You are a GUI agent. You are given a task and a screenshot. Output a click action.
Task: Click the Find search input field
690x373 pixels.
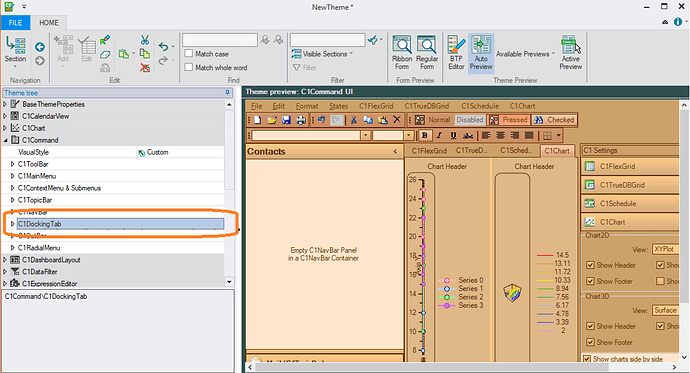pyautogui.click(x=220, y=40)
